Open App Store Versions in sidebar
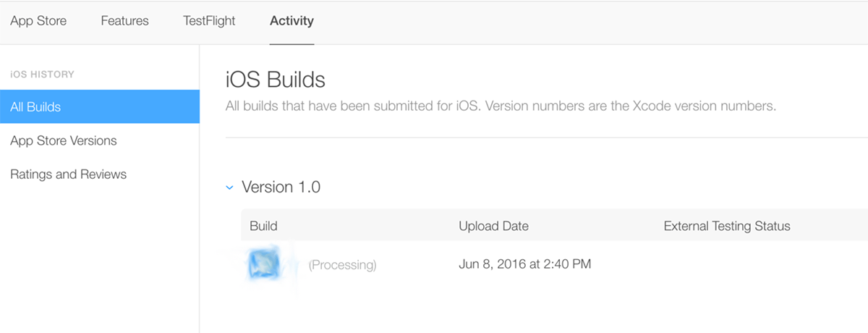 click(64, 140)
